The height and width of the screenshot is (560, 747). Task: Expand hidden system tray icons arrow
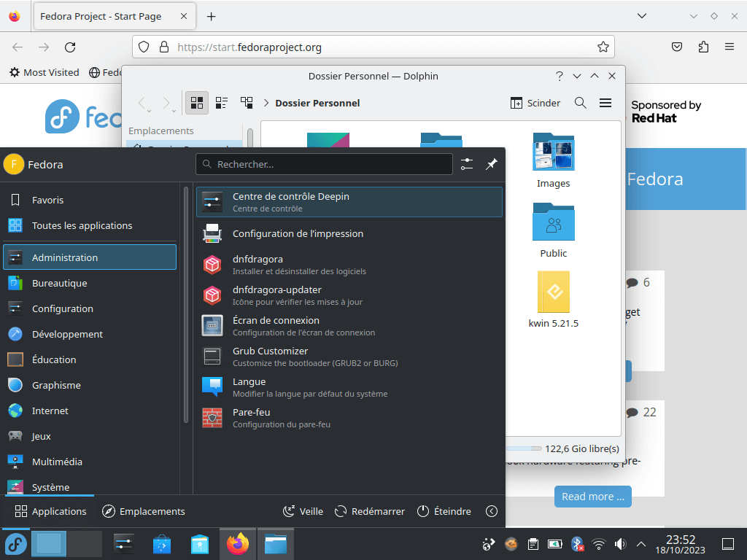[x=641, y=544]
